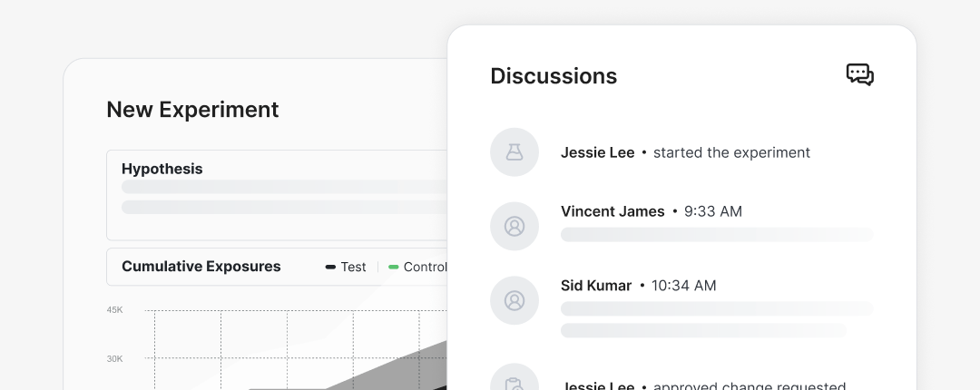980x390 pixels.
Task: Open Sid Kumar's name link
Action: coord(596,286)
